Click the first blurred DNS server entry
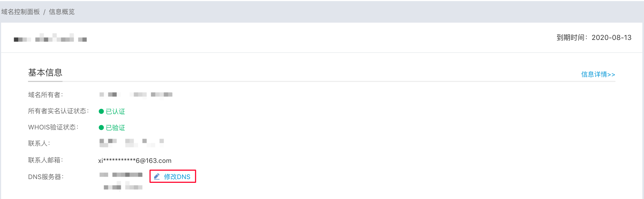Image resolution: width=644 pixels, height=199 pixels. coord(121,175)
